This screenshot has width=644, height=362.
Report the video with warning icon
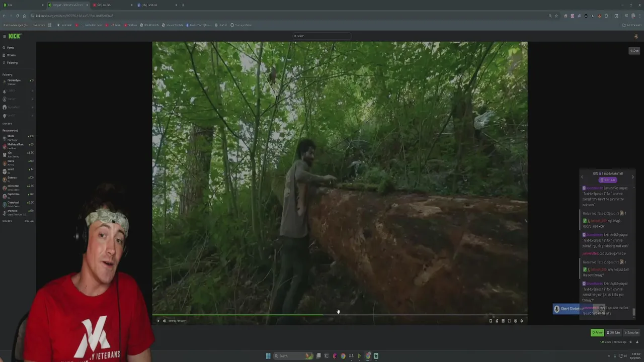[x=637, y=342]
